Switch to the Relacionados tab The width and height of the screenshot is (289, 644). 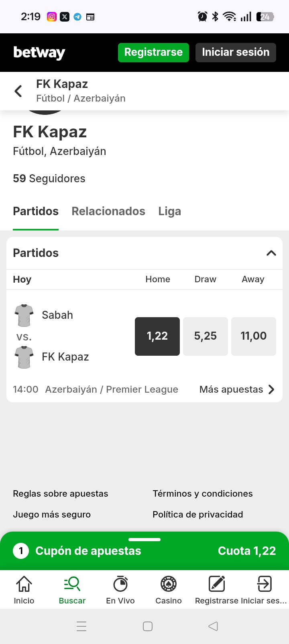tap(108, 211)
